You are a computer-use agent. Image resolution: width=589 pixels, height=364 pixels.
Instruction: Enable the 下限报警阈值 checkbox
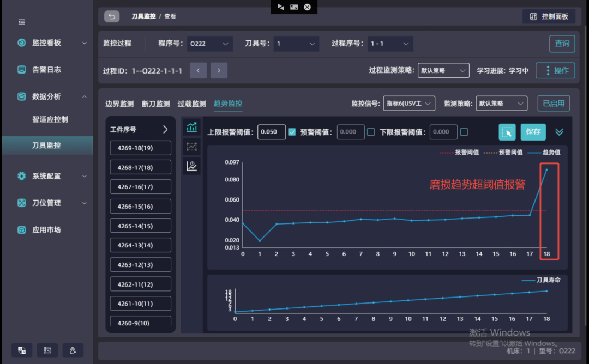pos(464,132)
